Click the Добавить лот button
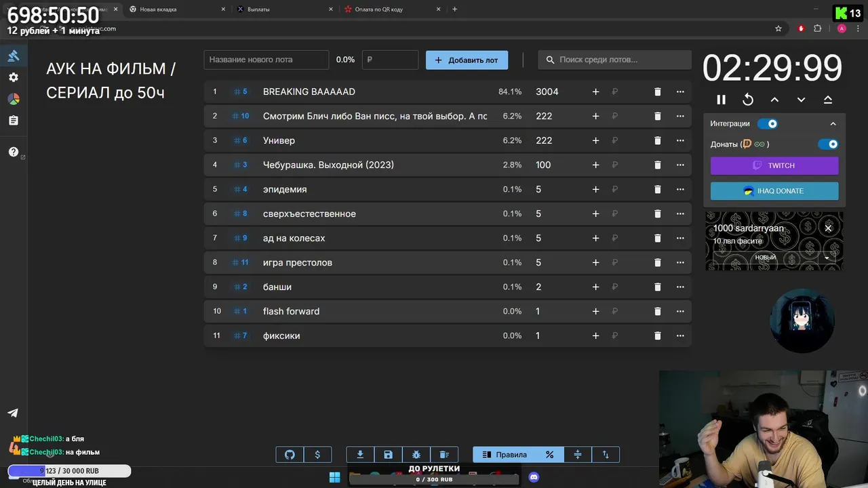 coord(467,60)
